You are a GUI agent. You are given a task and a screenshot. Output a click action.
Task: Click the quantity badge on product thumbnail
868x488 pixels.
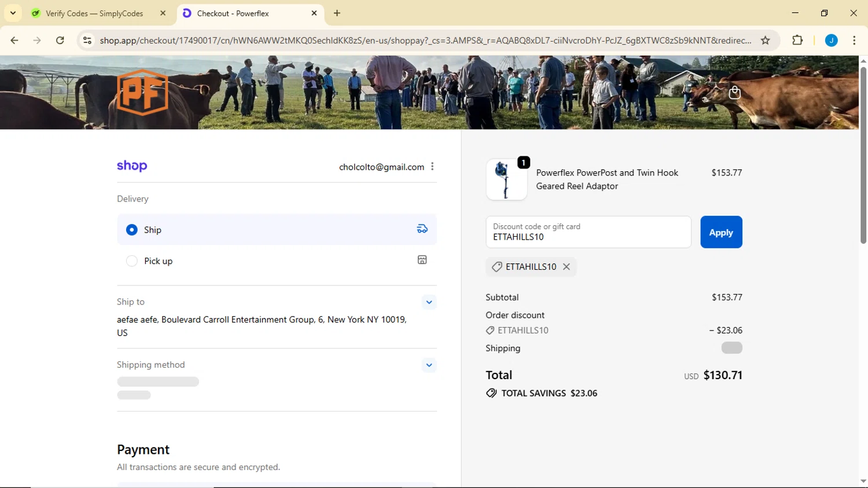pyautogui.click(x=524, y=163)
